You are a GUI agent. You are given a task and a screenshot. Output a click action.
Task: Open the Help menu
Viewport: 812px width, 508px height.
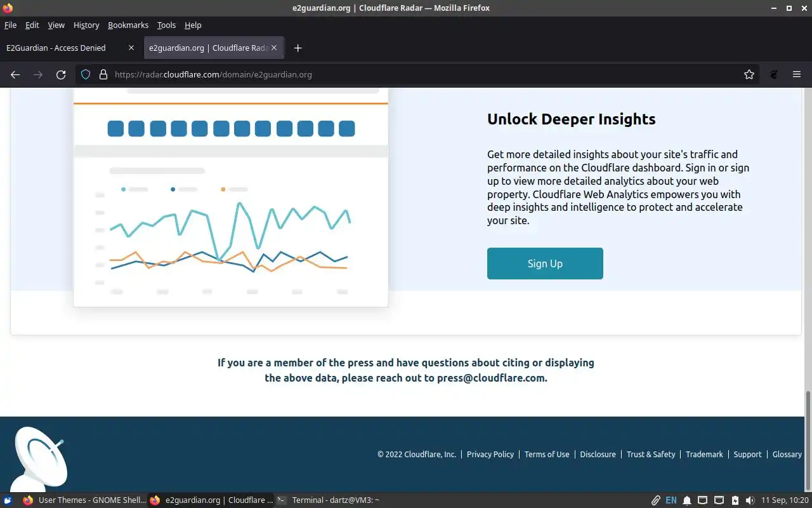point(193,25)
